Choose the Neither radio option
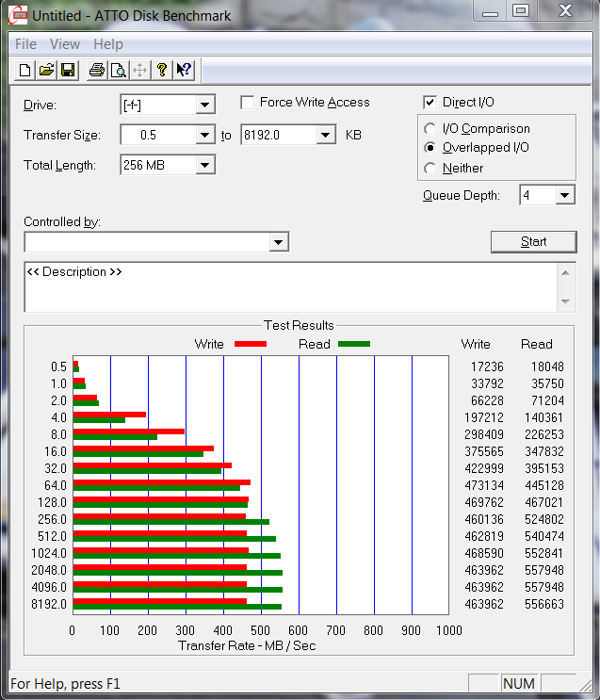The image size is (600, 700). 430,169
